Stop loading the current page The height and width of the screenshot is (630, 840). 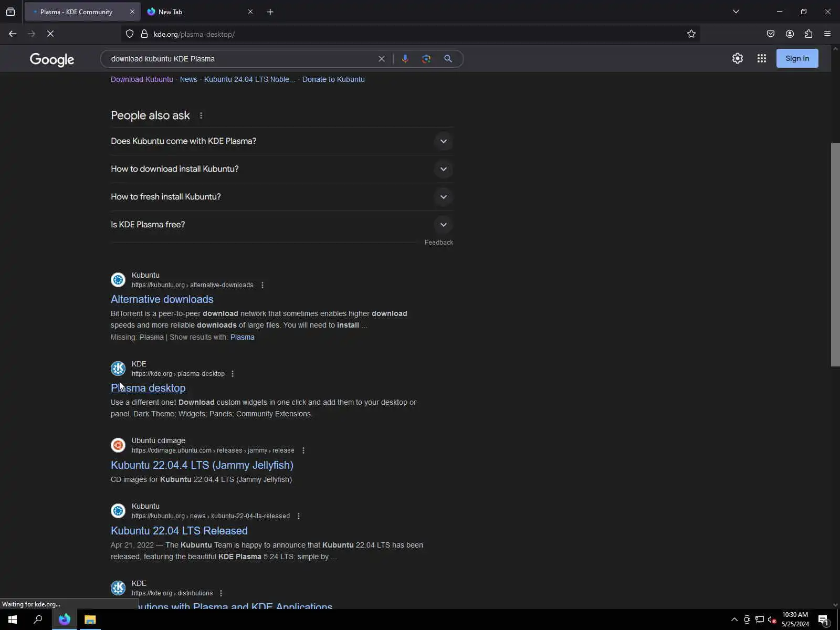(x=50, y=34)
